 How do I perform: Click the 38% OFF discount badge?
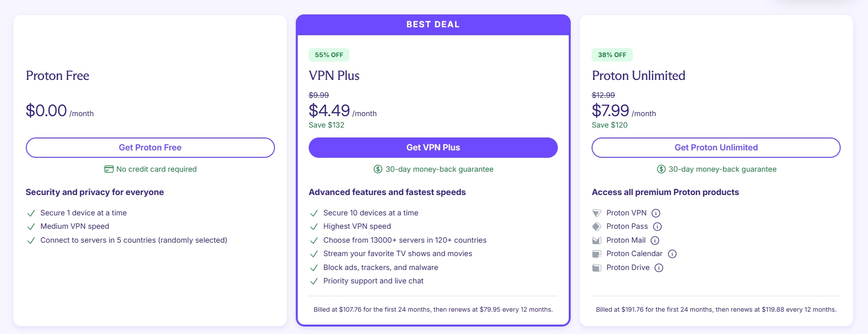tap(612, 55)
